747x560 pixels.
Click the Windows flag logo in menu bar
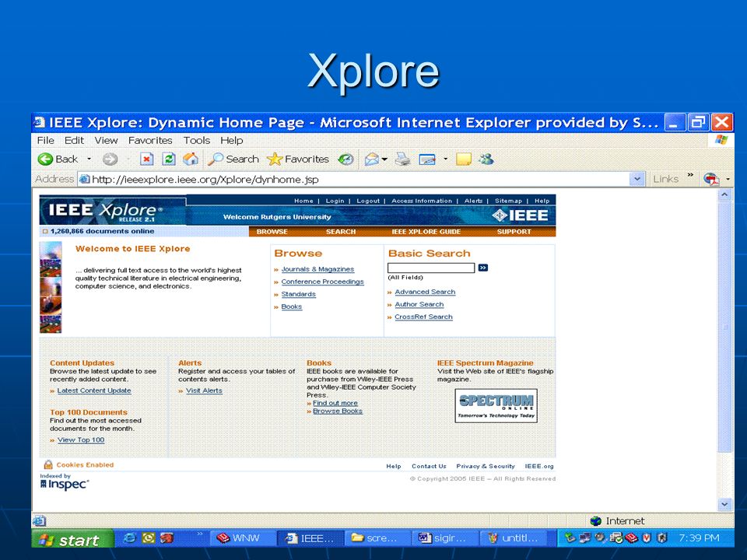(721, 140)
